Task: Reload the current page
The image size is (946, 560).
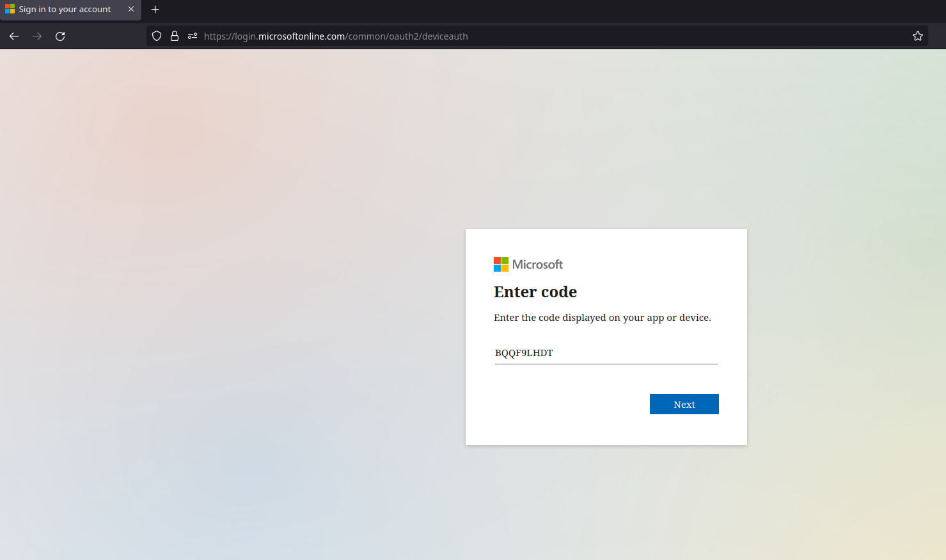Action: [60, 36]
